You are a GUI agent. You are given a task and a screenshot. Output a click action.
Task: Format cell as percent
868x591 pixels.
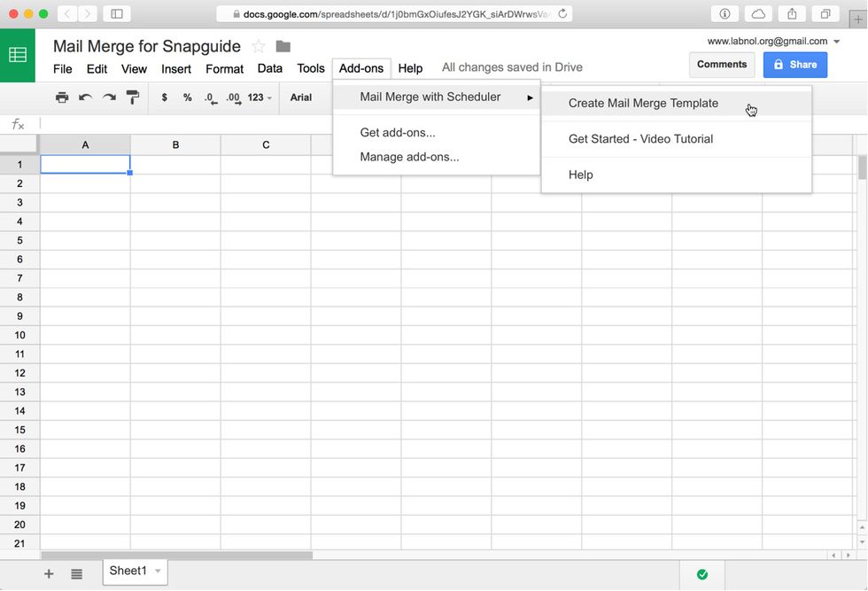tap(187, 97)
